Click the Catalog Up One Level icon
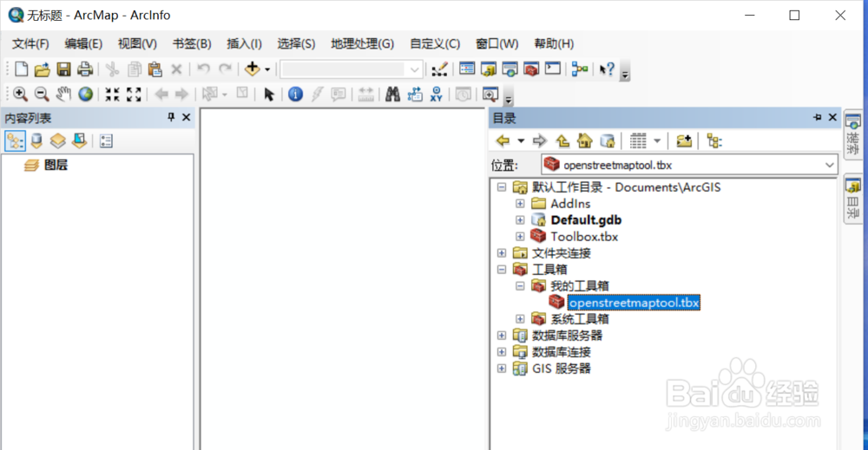This screenshot has height=450, width=868. (562, 141)
